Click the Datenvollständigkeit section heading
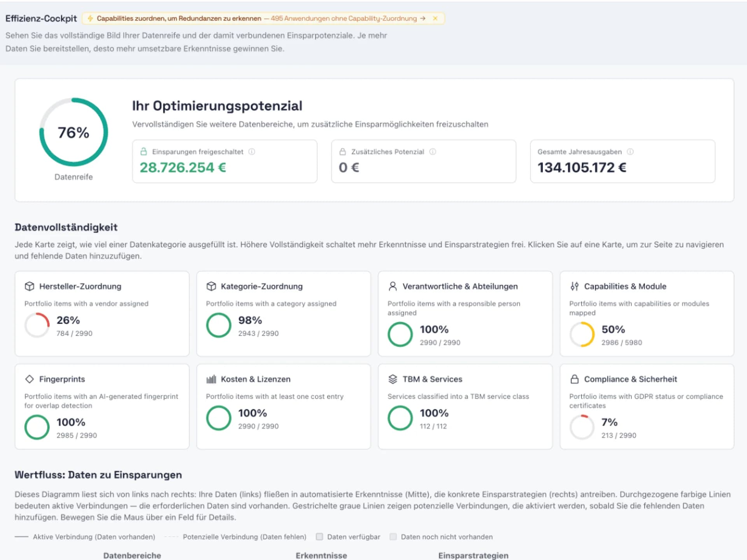The height and width of the screenshot is (560, 747). pyautogui.click(x=66, y=227)
